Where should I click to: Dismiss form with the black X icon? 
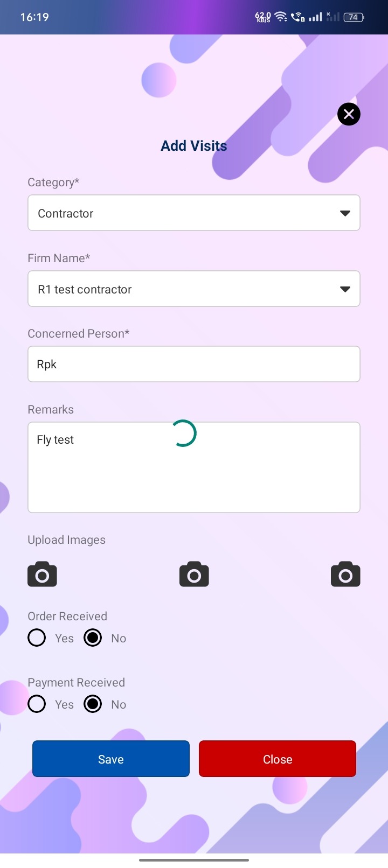pyautogui.click(x=349, y=114)
